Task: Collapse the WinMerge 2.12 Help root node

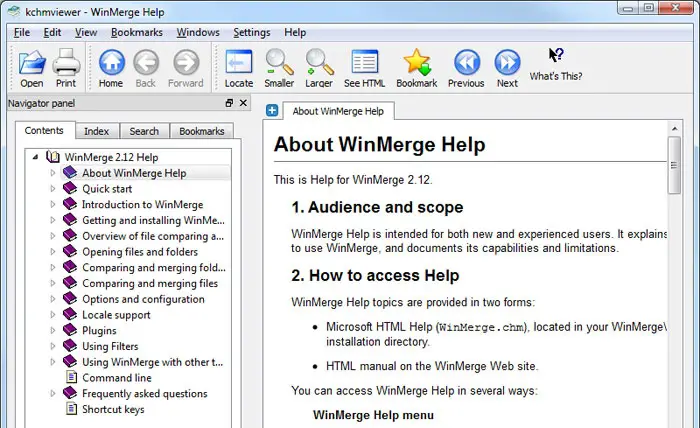Action: (x=35, y=157)
